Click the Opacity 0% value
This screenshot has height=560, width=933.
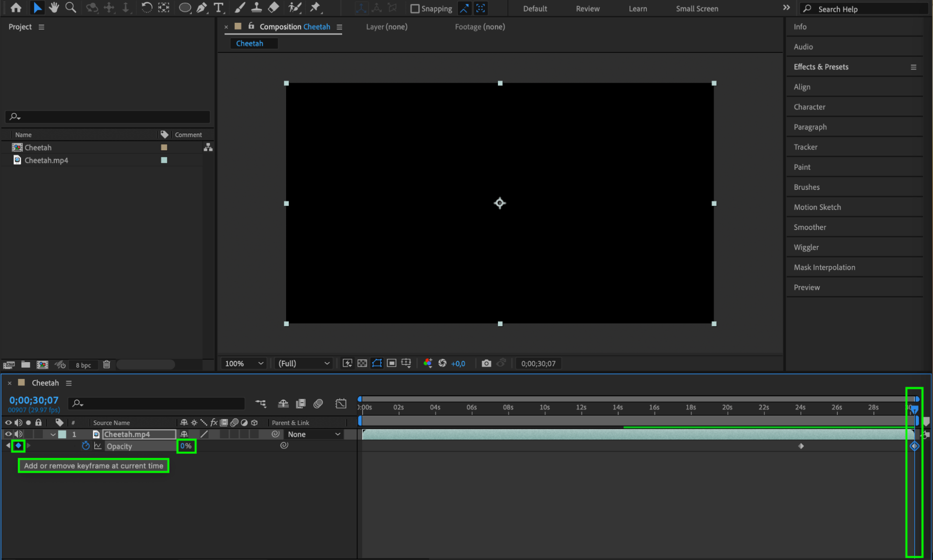pos(186,446)
